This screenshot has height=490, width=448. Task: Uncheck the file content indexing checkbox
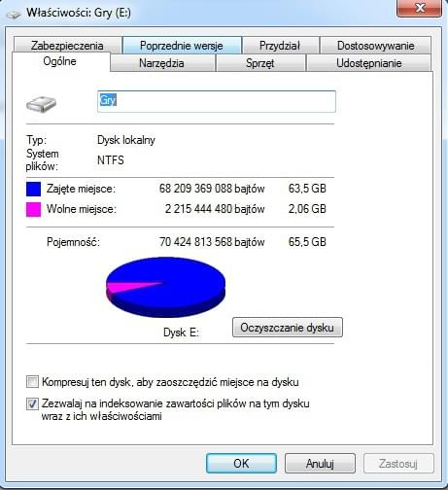(32, 403)
